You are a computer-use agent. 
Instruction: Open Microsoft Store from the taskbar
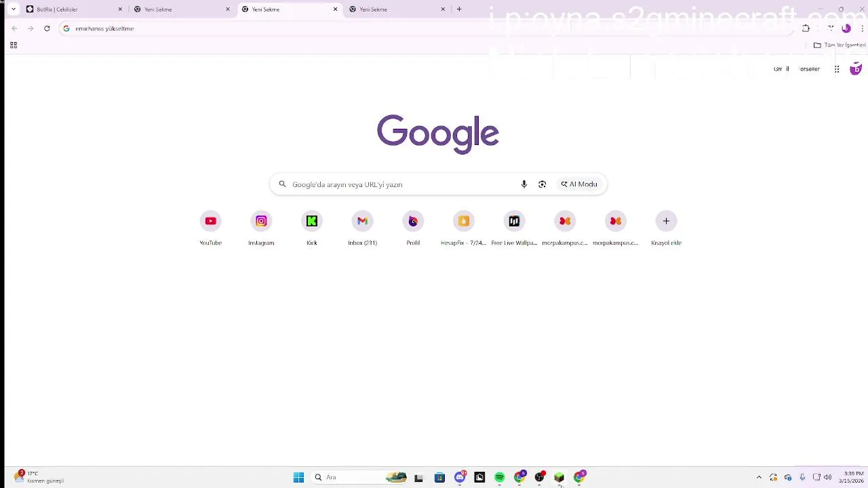click(x=439, y=477)
